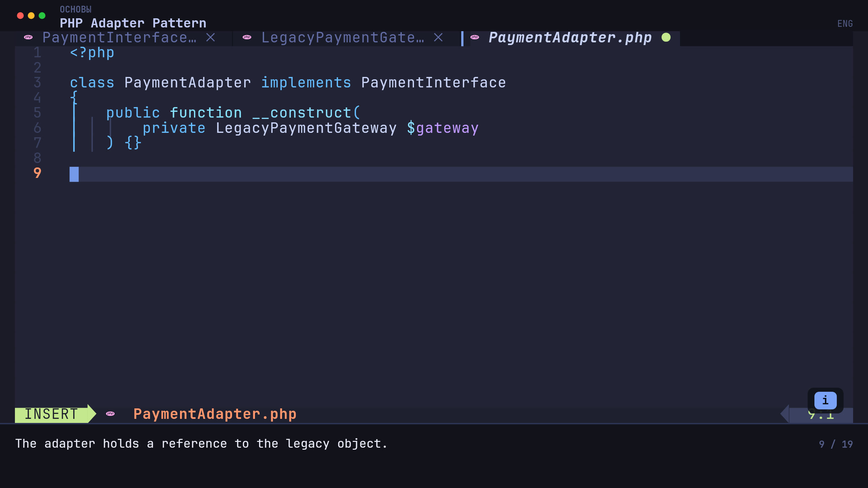Click the public keyword on line 5
868x488 pixels.
[133, 113]
